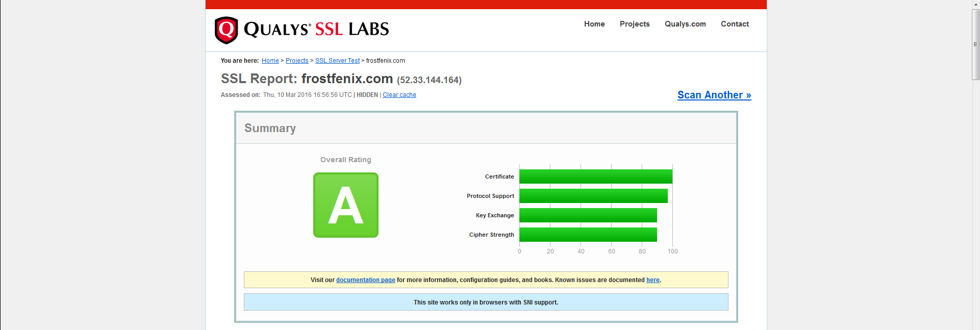Click the Scan Another link
The width and height of the screenshot is (980, 330).
714,95
